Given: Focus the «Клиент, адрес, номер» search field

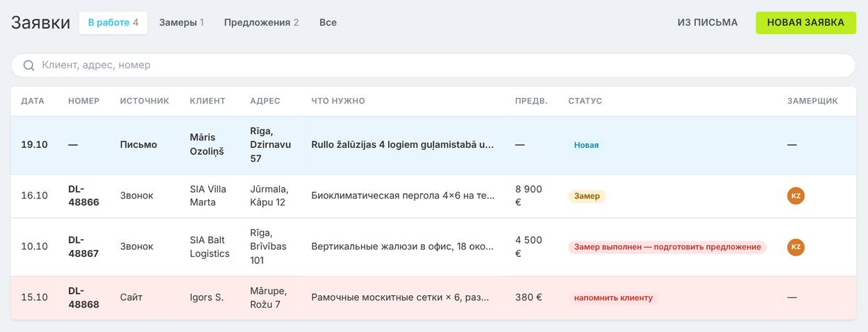Looking at the screenshot, I should click(x=433, y=65).
